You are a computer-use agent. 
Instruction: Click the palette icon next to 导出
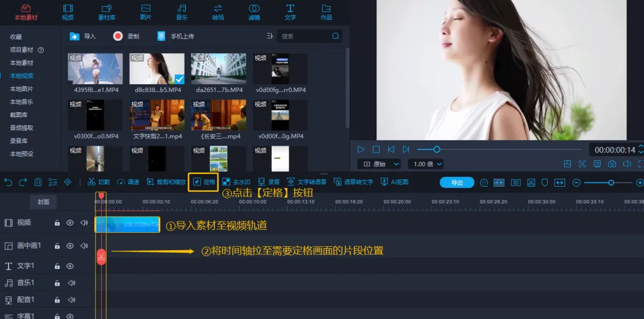[484, 182]
